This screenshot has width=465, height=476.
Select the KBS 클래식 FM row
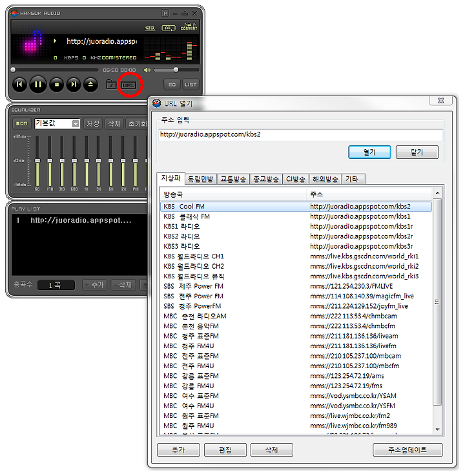296,216
